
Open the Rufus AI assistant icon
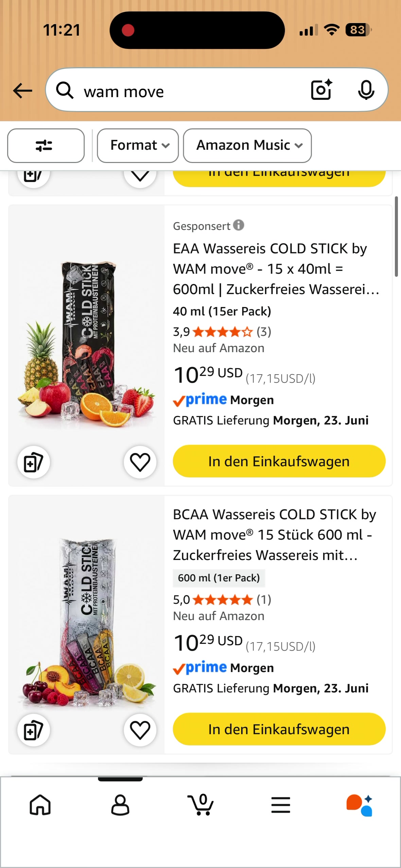click(360, 805)
